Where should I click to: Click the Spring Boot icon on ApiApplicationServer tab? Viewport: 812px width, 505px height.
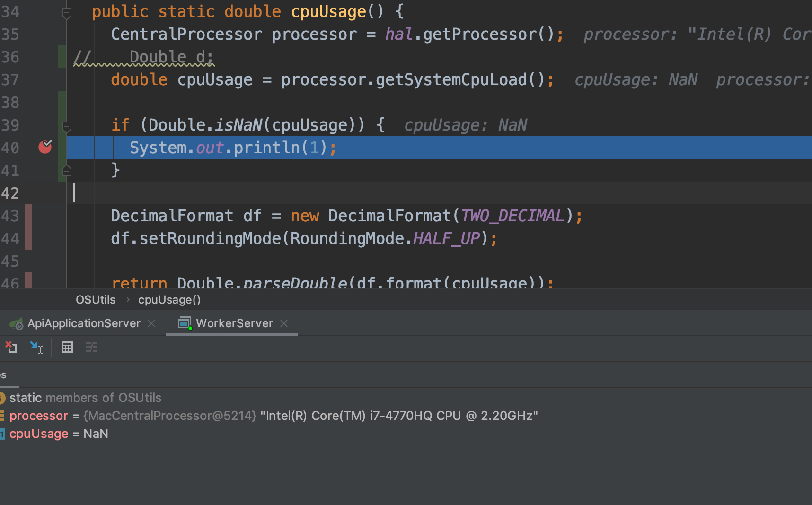pos(16,323)
